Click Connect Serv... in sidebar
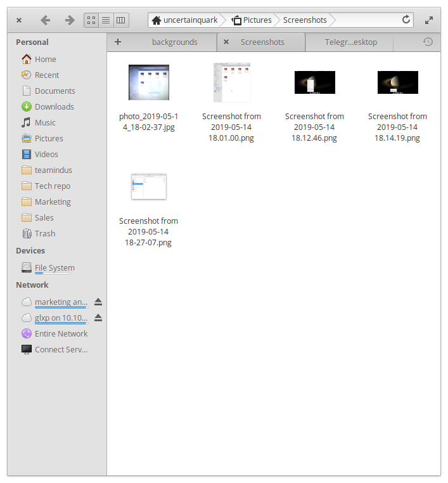This screenshot has height=483, width=448. [x=54, y=350]
